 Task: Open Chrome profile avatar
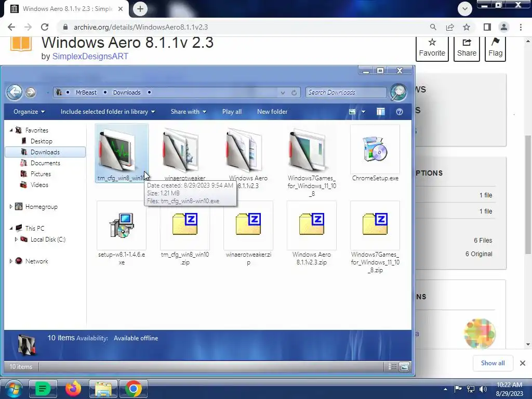[504, 27]
